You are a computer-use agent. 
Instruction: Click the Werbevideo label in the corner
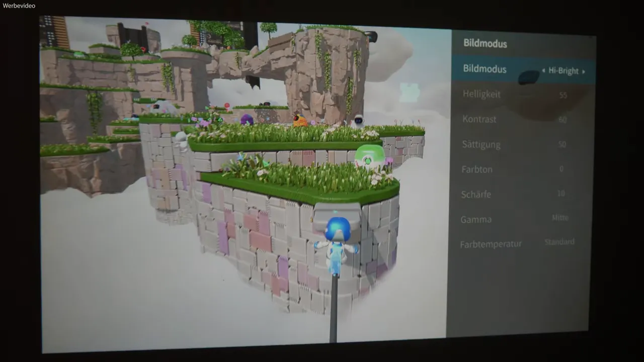19,6
